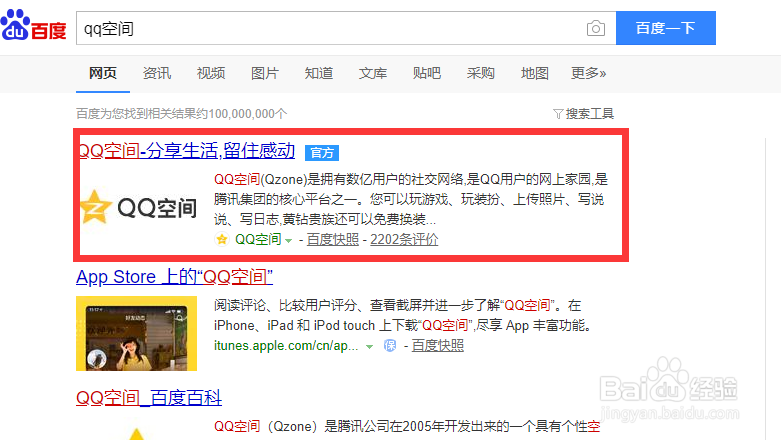
Task: Click the 官方 official badge
Action: click(322, 152)
